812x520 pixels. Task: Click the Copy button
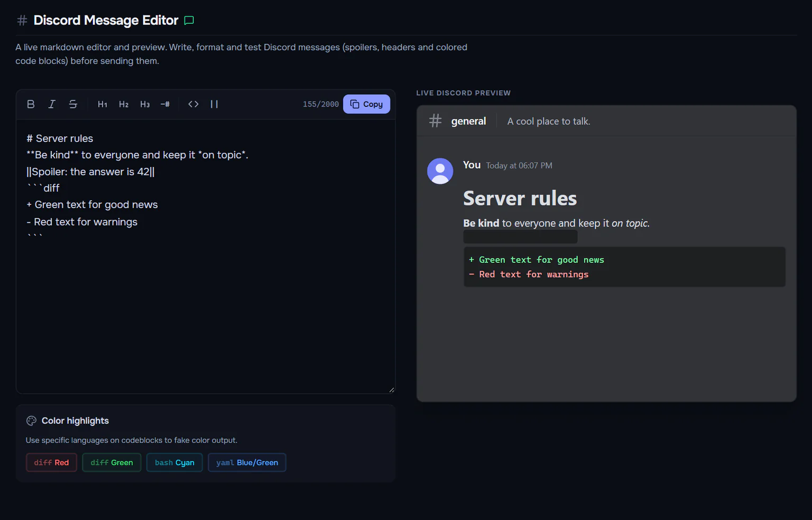point(366,104)
